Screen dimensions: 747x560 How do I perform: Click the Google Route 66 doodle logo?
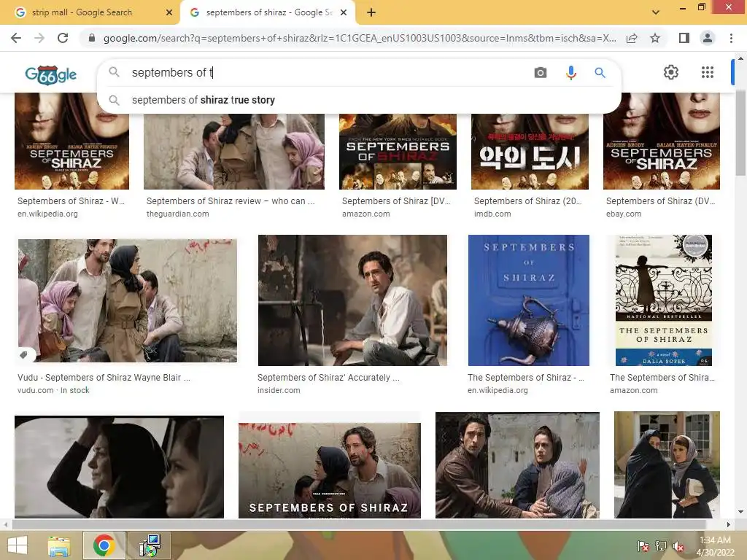[51, 75]
